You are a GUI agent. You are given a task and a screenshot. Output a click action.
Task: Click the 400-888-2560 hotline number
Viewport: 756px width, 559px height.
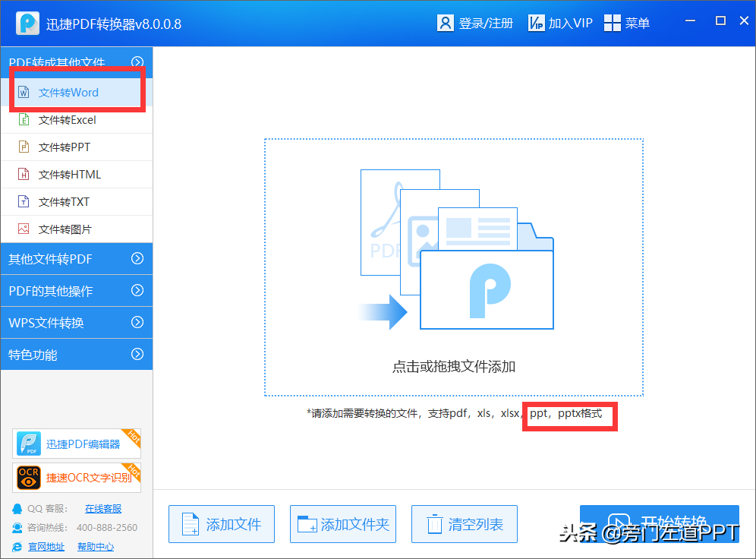107,528
